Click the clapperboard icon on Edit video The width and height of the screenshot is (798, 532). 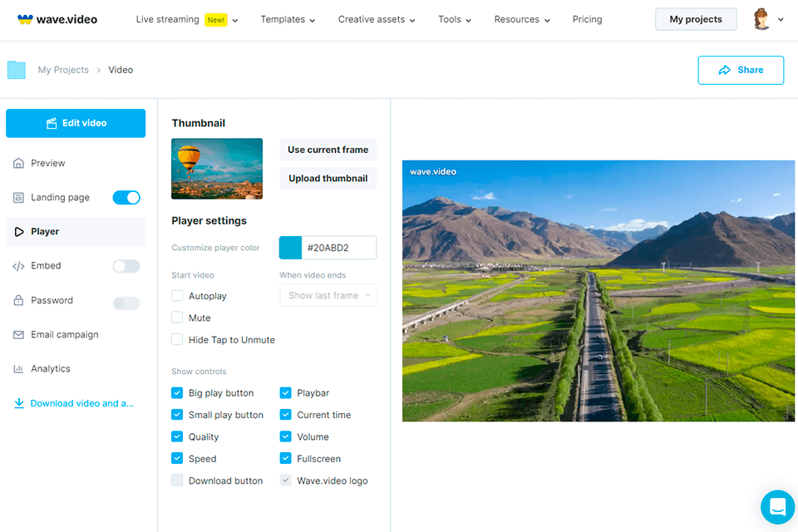52,123
